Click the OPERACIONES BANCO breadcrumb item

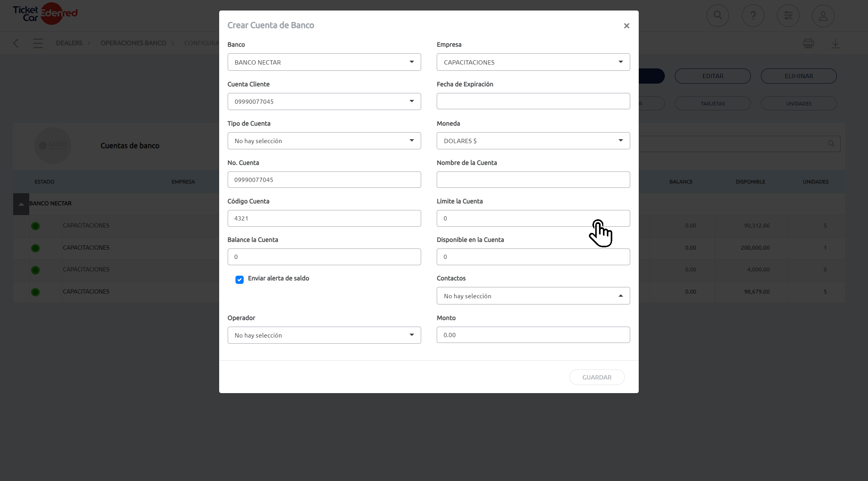[x=133, y=43]
